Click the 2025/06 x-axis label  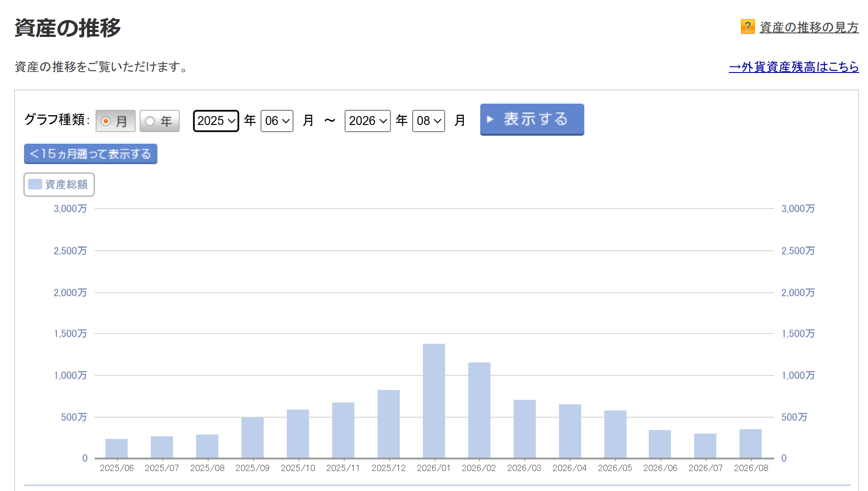117,468
